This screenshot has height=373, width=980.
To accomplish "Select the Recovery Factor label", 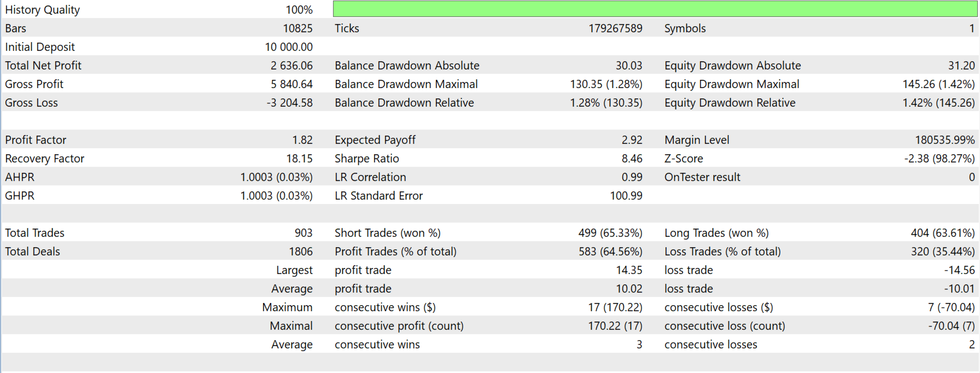I will click(x=44, y=159).
